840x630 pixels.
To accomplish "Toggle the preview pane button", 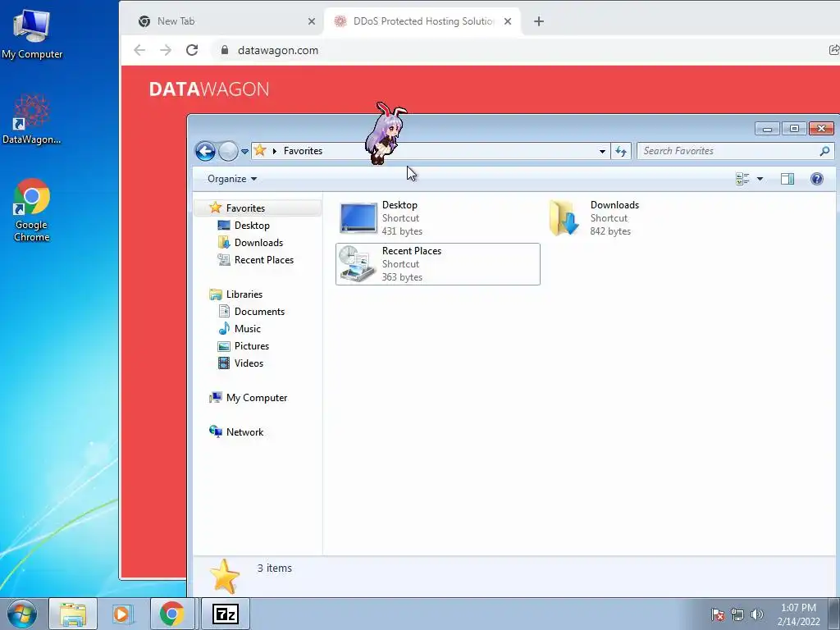I will (x=787, y=179).
